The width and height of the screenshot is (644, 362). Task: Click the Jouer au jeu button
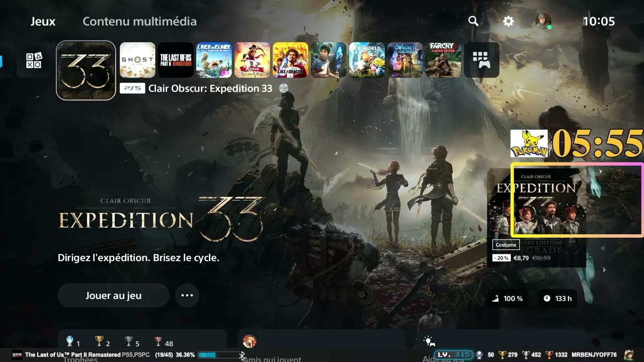click(114, 296)
